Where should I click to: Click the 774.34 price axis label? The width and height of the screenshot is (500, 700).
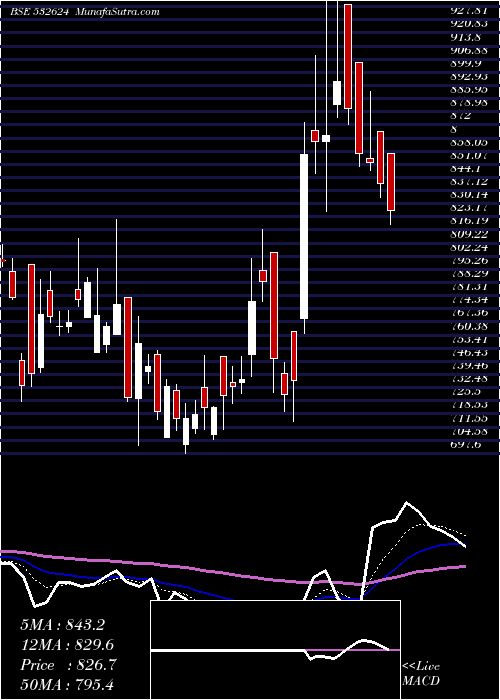coord(469,300)
